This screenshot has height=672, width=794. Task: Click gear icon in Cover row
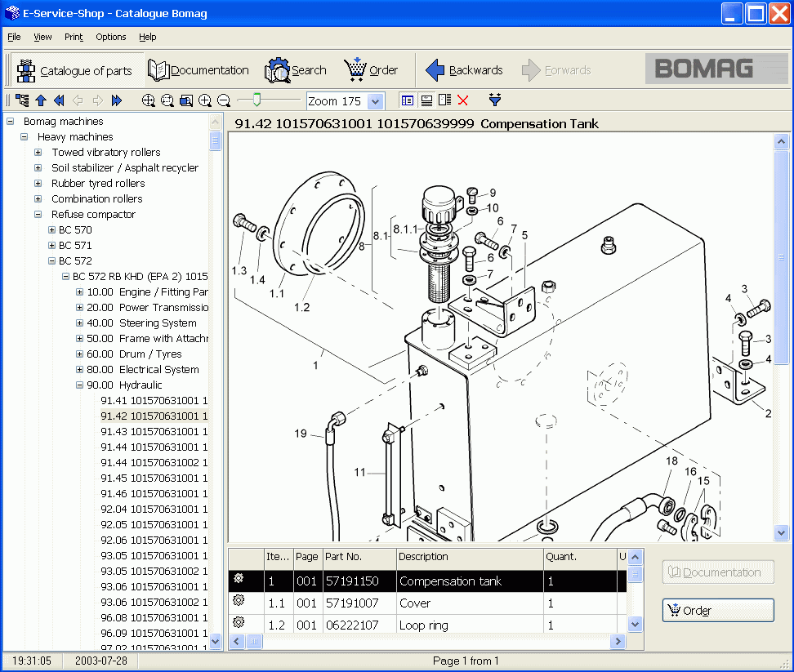pos(239,600)
